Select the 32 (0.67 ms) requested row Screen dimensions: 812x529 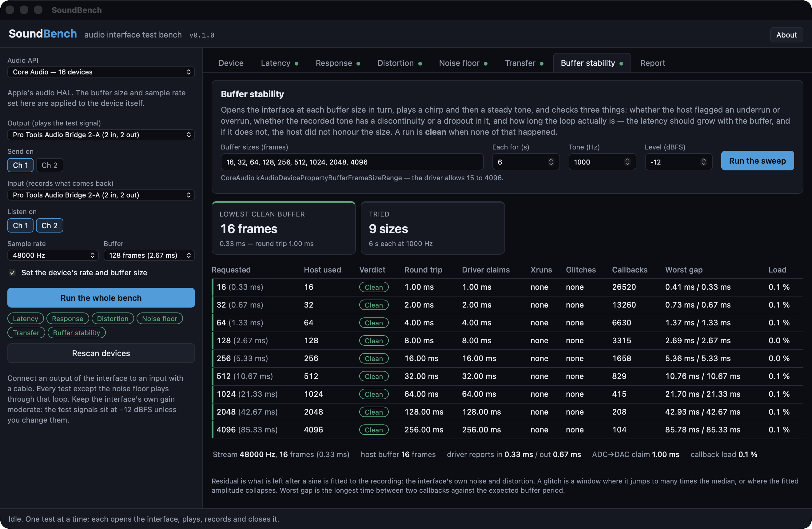507,305
